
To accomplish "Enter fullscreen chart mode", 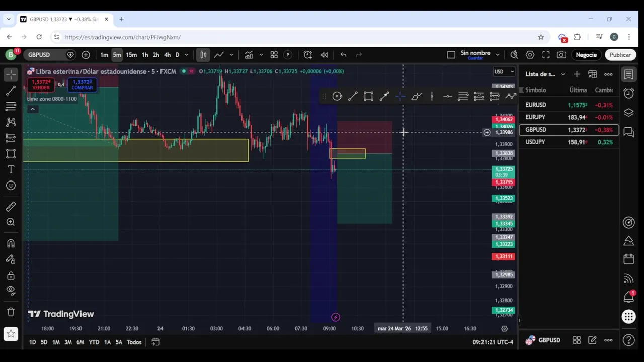I will click(546, 55).
